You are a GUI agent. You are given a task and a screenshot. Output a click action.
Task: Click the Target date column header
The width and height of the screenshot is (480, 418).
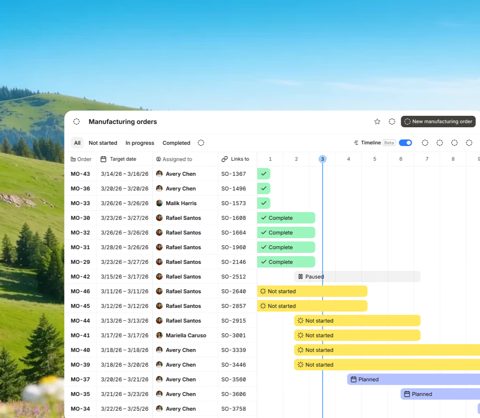coord(118,159)
